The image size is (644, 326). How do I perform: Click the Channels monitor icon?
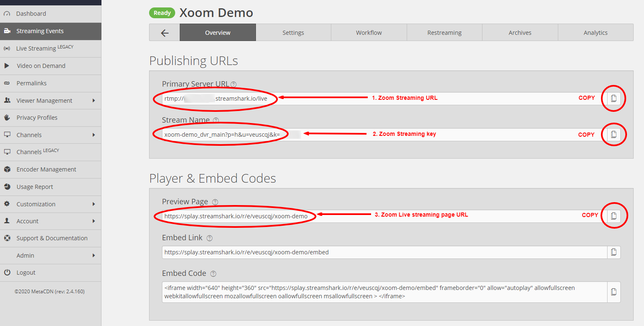coord(7,135)
